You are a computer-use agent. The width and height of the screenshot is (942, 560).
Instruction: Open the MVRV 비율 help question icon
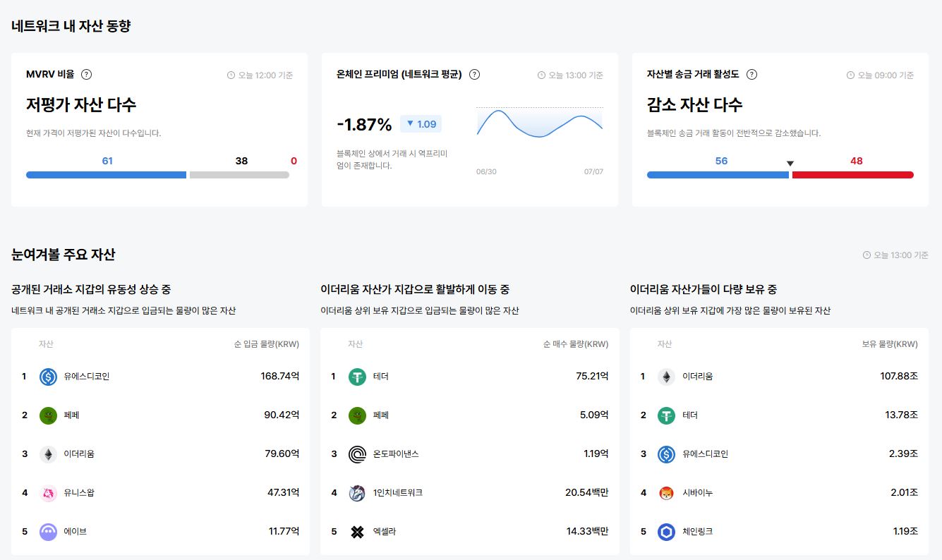coord(87,74)
